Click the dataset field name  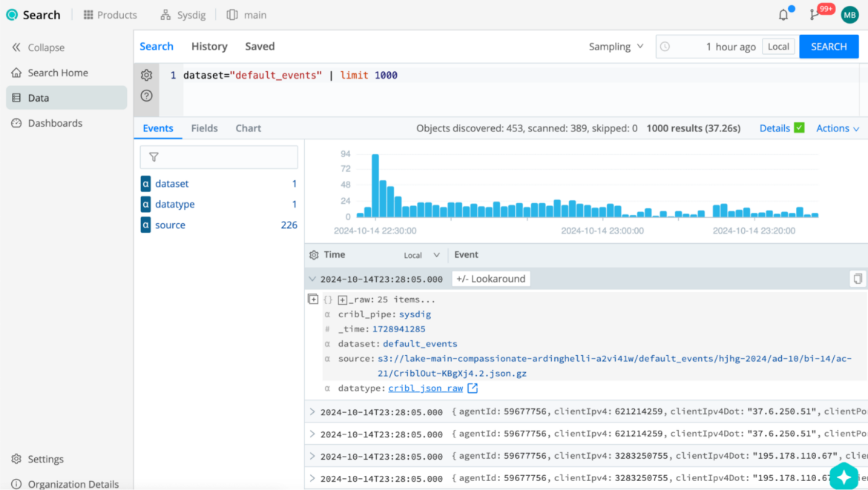click(171, 184)
